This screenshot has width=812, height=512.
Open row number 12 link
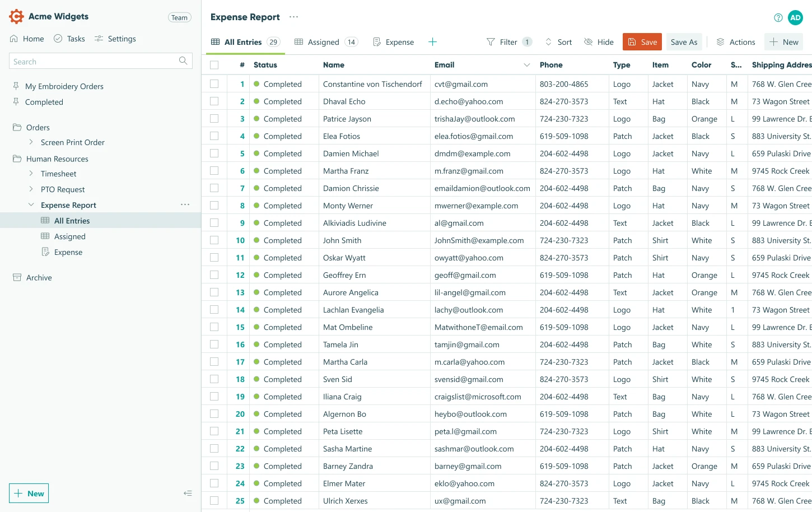240,275
